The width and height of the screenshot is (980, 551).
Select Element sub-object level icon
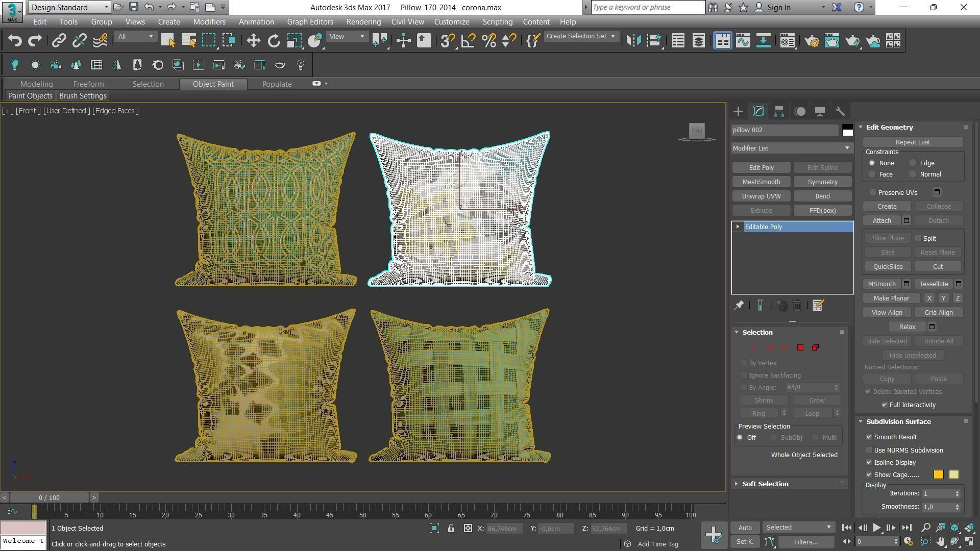[x=815, y=347]
